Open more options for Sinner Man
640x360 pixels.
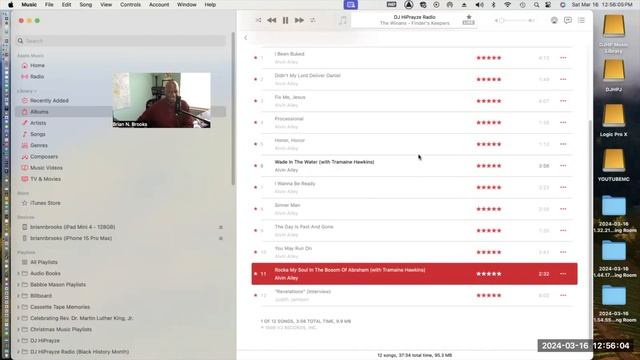coord(563,209)
